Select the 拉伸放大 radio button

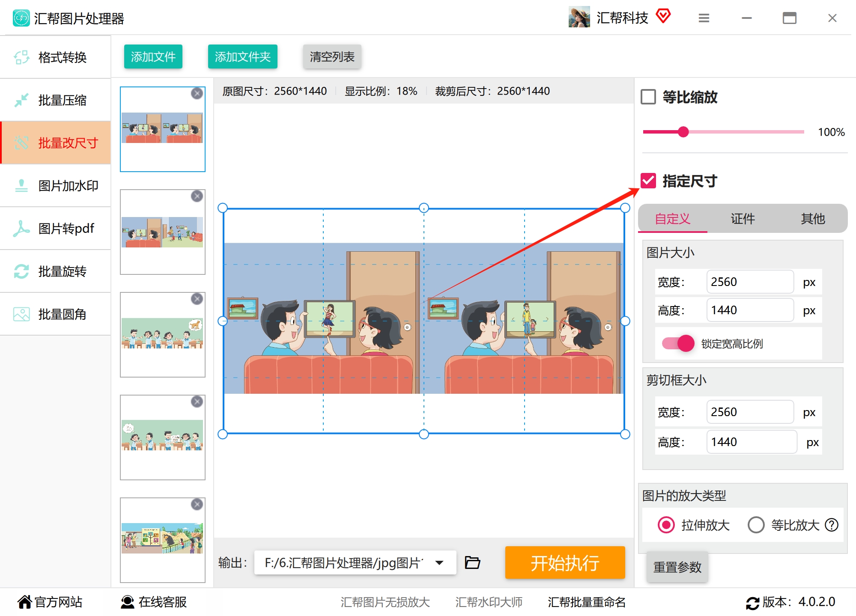point(666,525)
